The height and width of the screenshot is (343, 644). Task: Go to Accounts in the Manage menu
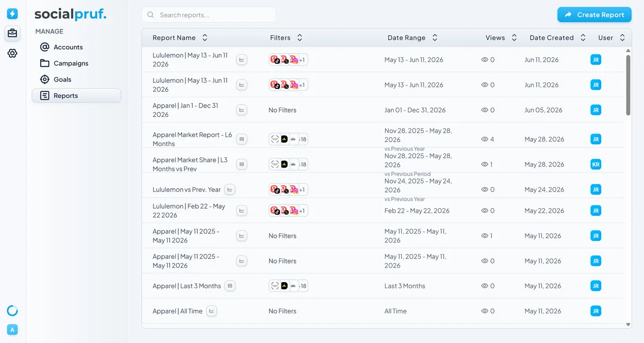(x=77, y=47)
